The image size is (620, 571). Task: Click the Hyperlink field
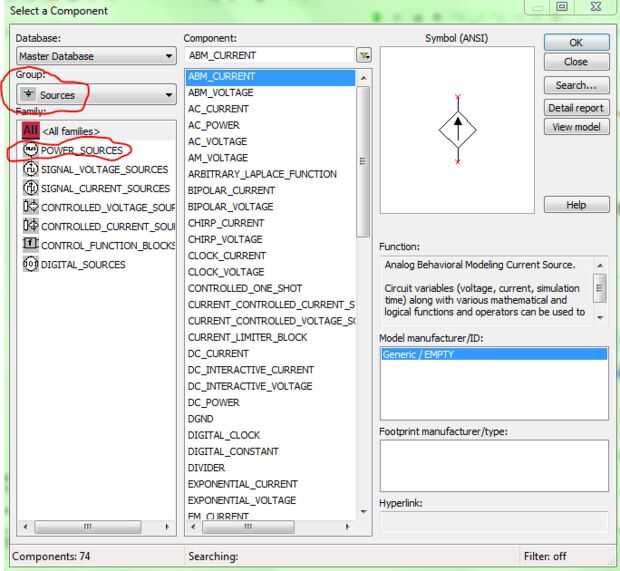tap(494, 523)
